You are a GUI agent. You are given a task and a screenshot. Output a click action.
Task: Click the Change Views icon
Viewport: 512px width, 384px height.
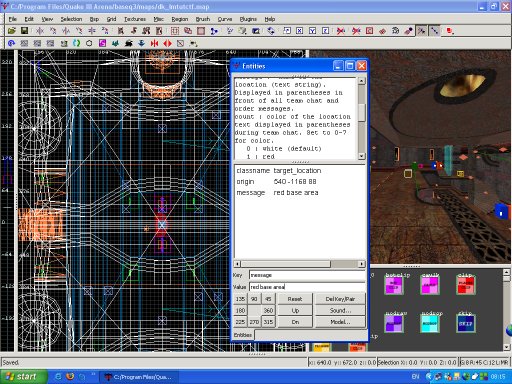click(230, 31)
